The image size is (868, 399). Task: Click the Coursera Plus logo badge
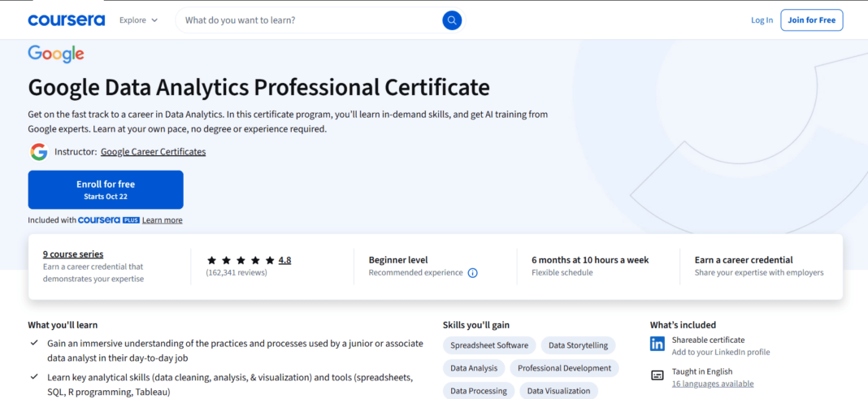click(x=109, y=219)
